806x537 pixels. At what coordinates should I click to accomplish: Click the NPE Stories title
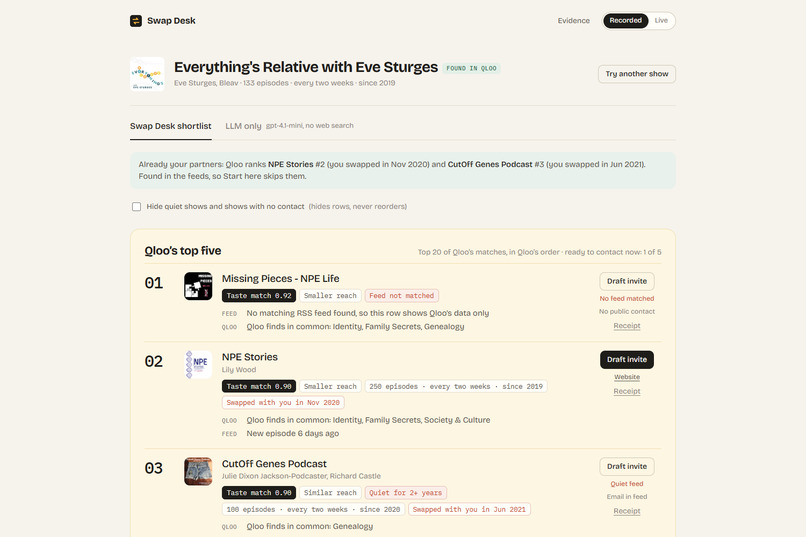[250, 357]
